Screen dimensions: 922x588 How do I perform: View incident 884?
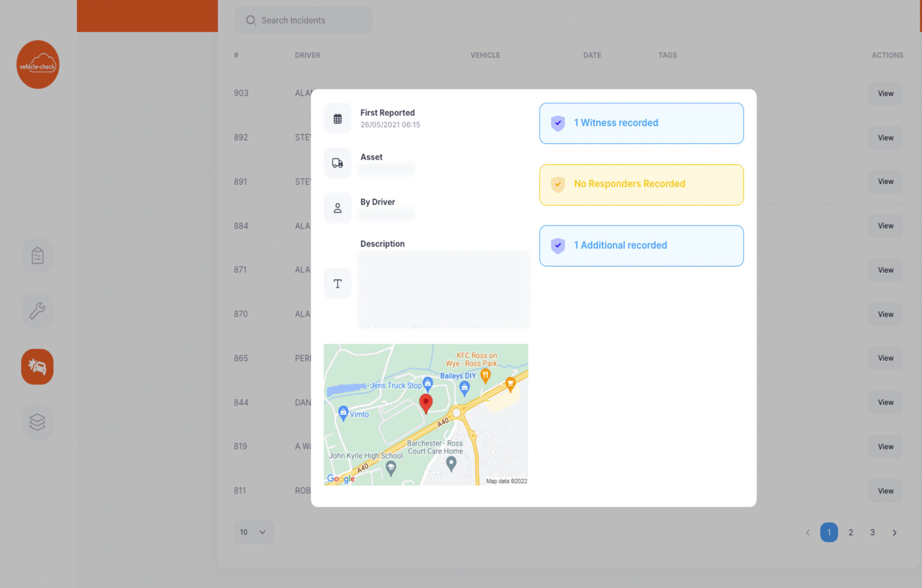pos(886,226)
